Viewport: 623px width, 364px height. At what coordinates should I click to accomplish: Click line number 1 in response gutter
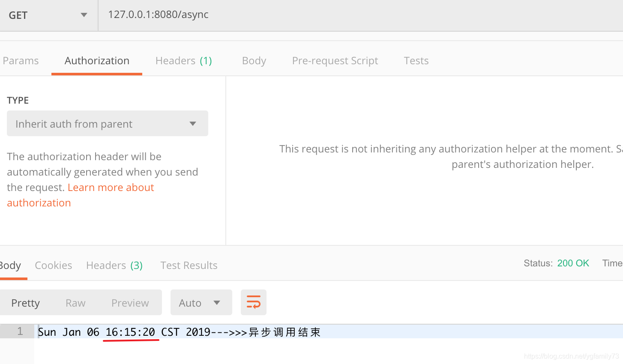coord(20,331)
